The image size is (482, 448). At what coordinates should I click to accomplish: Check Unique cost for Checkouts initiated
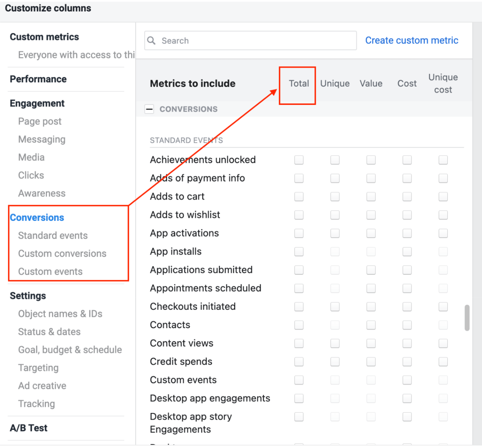coord(443,307)
